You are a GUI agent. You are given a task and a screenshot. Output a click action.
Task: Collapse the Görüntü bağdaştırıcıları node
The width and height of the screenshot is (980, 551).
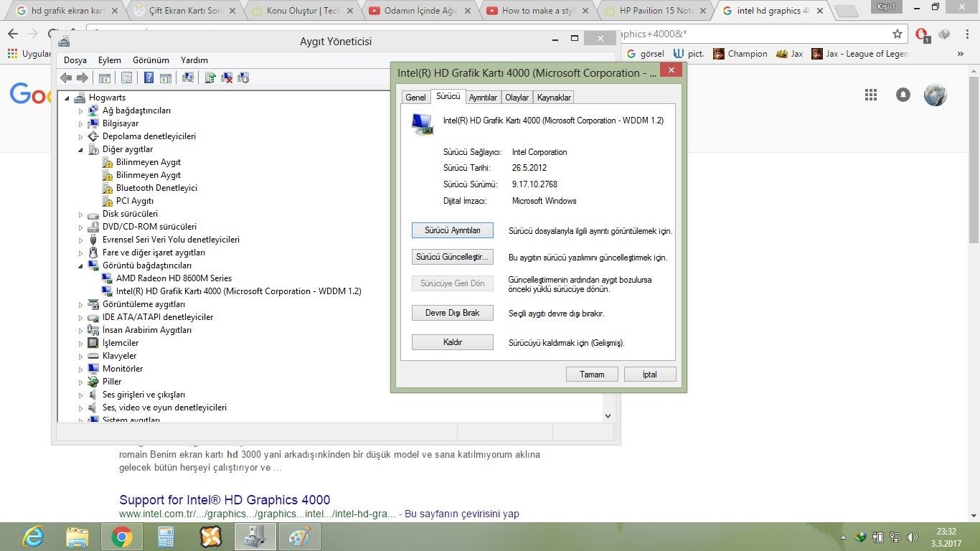81,265
